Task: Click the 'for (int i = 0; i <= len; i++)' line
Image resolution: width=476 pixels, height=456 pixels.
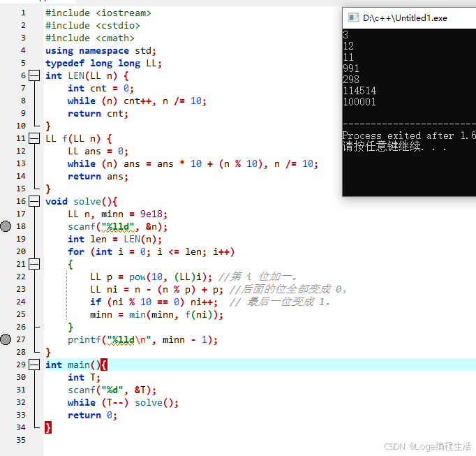Action: 151,251
